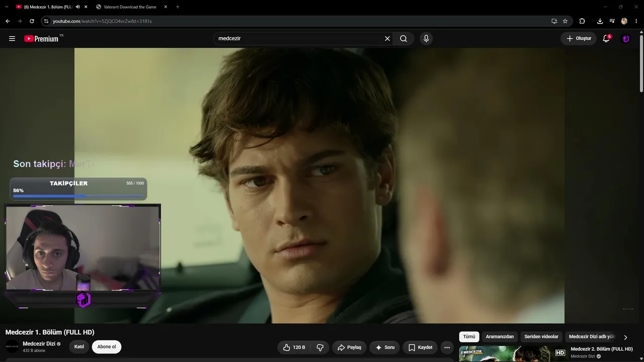Click the 432 B abone subscriber count
This screenshot has height=362, width=644.
click(34, 350)
